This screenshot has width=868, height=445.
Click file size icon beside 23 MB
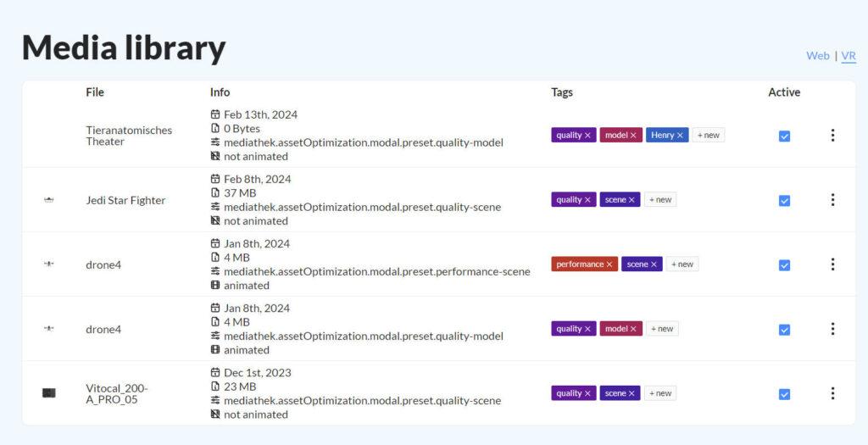(215, 387)
